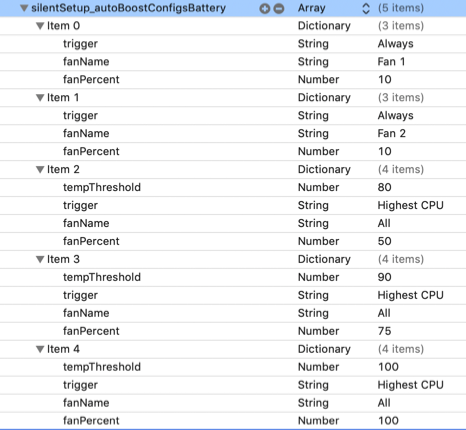The image size is (466, 430).
Task: Select the Fan 2 value in Item 1
Action: 392,133
